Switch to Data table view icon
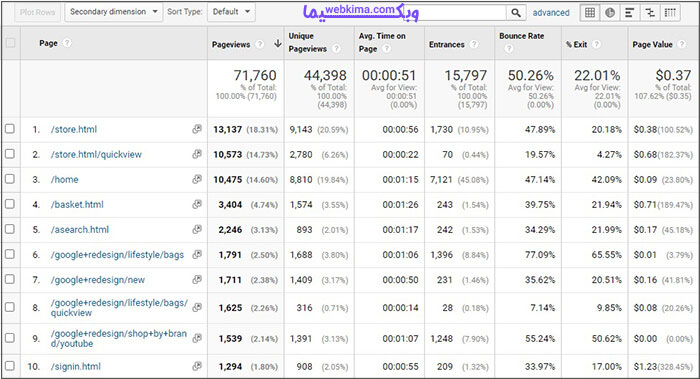 [590, 12]
